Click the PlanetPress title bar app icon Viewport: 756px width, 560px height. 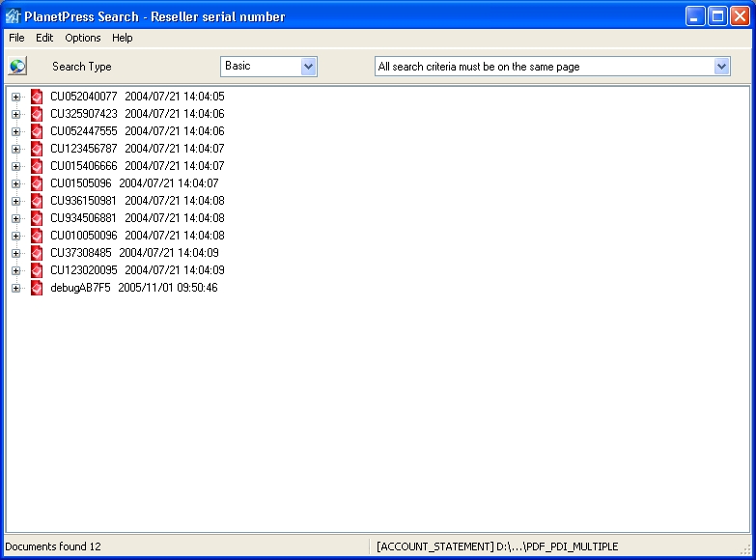(x=13, y=16)
